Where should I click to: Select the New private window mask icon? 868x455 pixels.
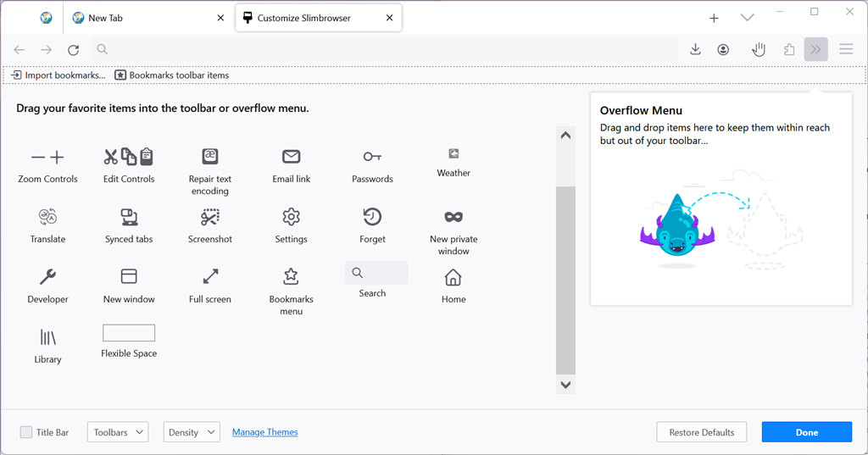click(453, 216)
